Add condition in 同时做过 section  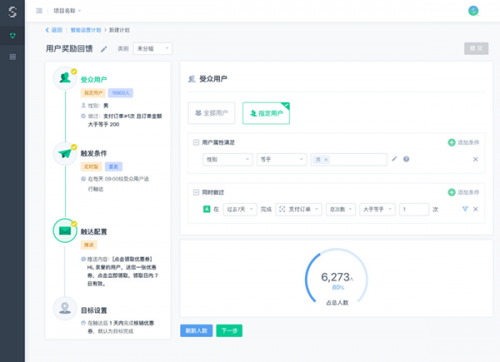[x=463, y=192]
